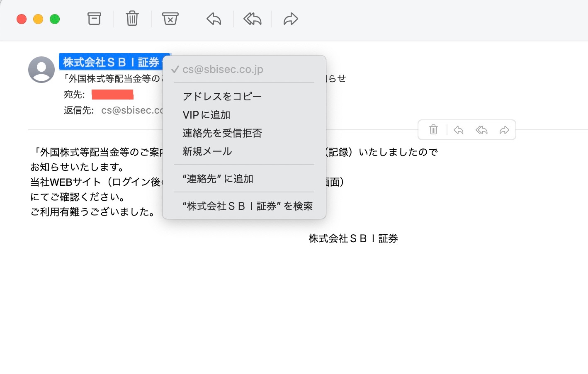Reply to sender using the toolbar reply arrow
The image size is (588, 374).
(214, 19)
